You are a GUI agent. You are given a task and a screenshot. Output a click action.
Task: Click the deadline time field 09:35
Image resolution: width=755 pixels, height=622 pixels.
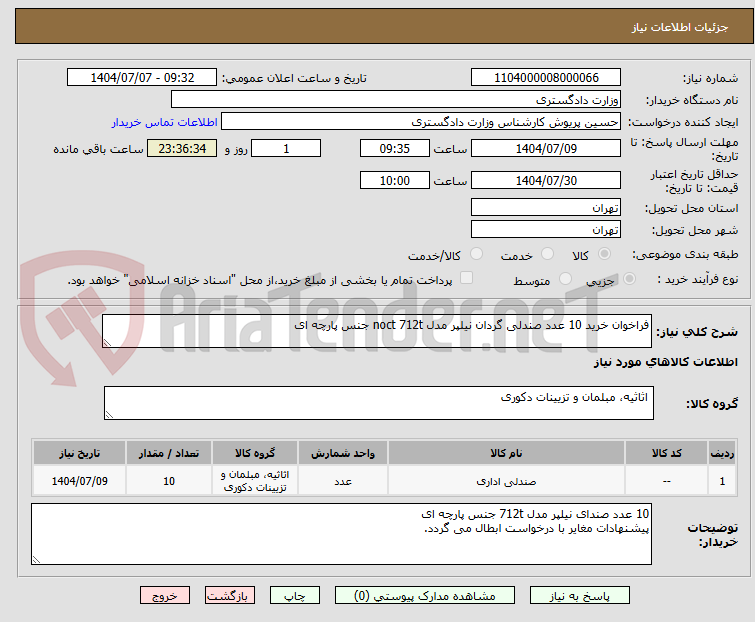tap(395, 148)
